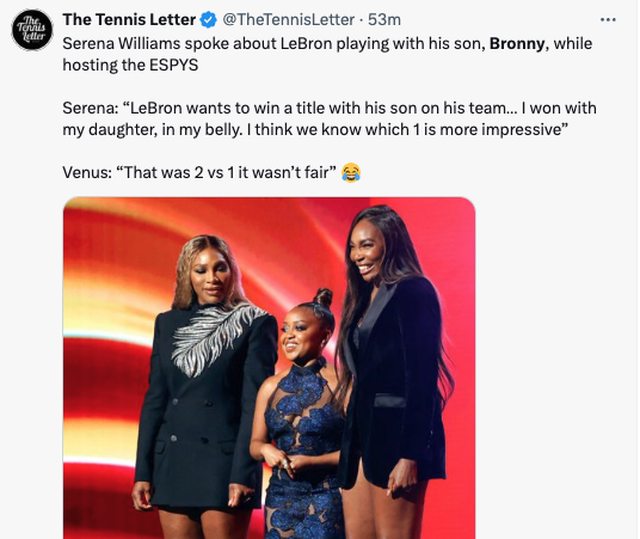
Task: Click the line starting Serena: "LeBron wants
Action: pyautogui.click(x=300, y=108)
